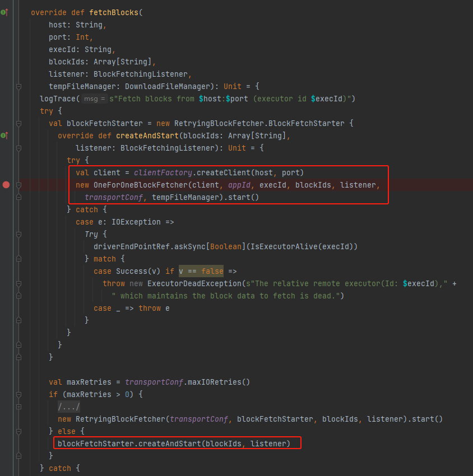Collapse the fold marker at if (maxRetries > 0) line
Image resolution: width=473 pixels, height=476 pixels.
18,394
